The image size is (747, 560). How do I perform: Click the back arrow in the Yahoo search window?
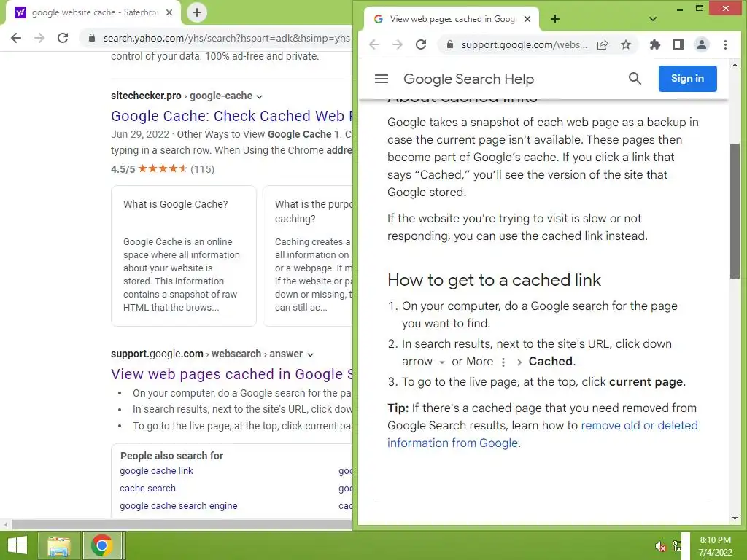click(x=16, y=38)
